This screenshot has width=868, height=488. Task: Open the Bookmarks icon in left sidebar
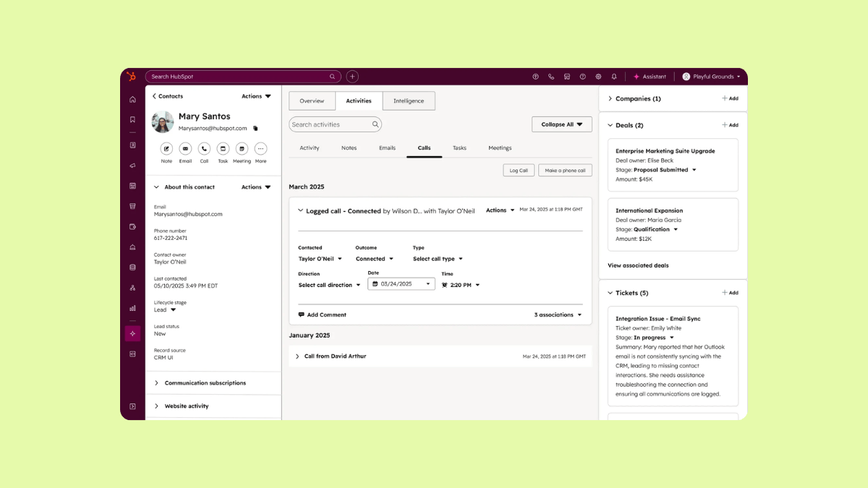tap(132, 120)
